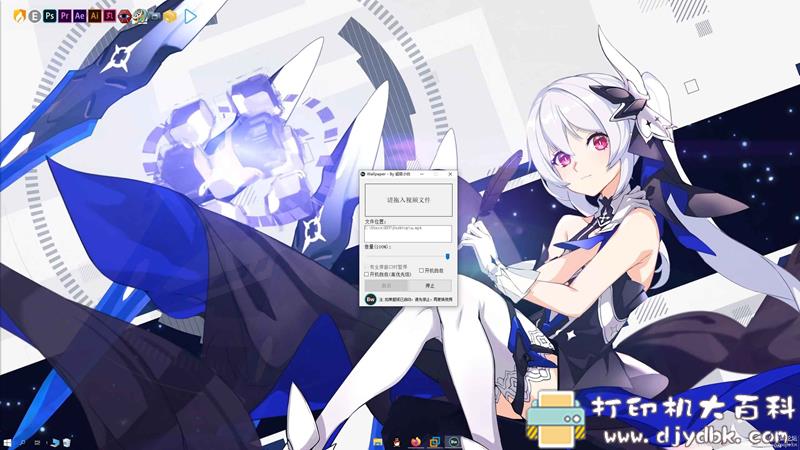Screen dimensions: 800x450
Task: Open the red octagon eye app shortcut
Action: coord(124,17)
